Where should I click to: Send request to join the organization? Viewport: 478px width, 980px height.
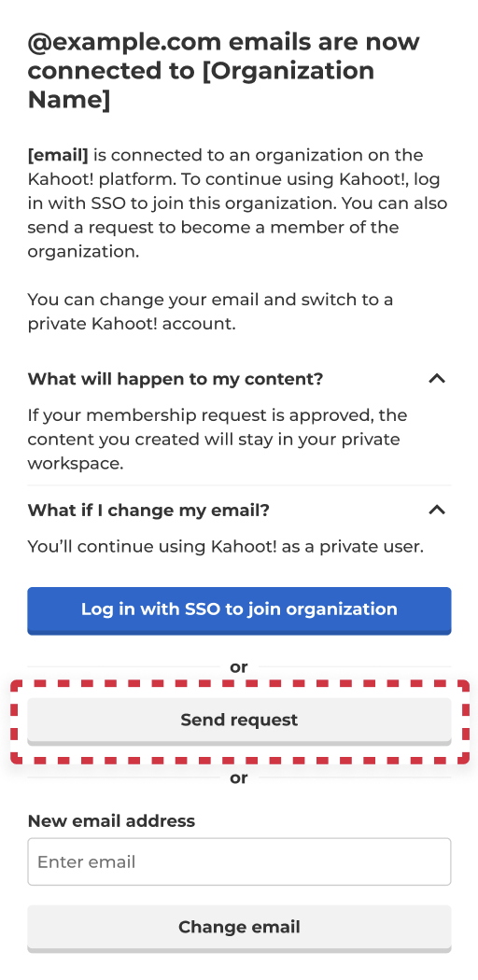[239, 721]
